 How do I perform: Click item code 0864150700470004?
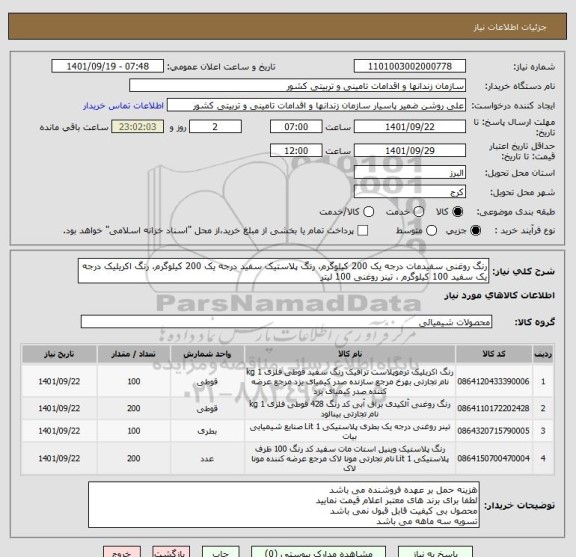(x=493, y=459)
